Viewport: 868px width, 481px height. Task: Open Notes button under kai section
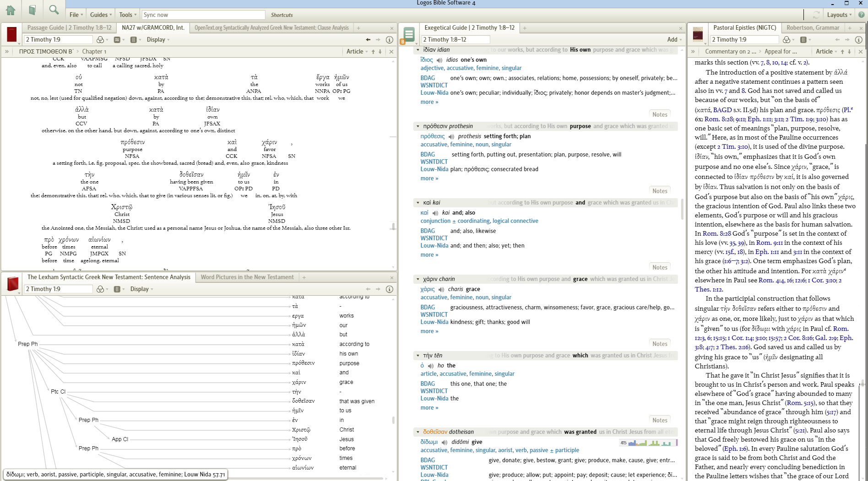point(660,267)
